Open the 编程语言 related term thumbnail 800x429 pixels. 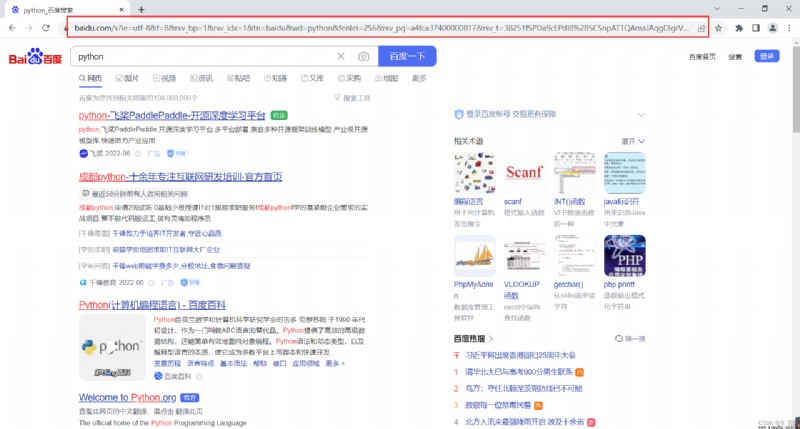click(474, 173)
